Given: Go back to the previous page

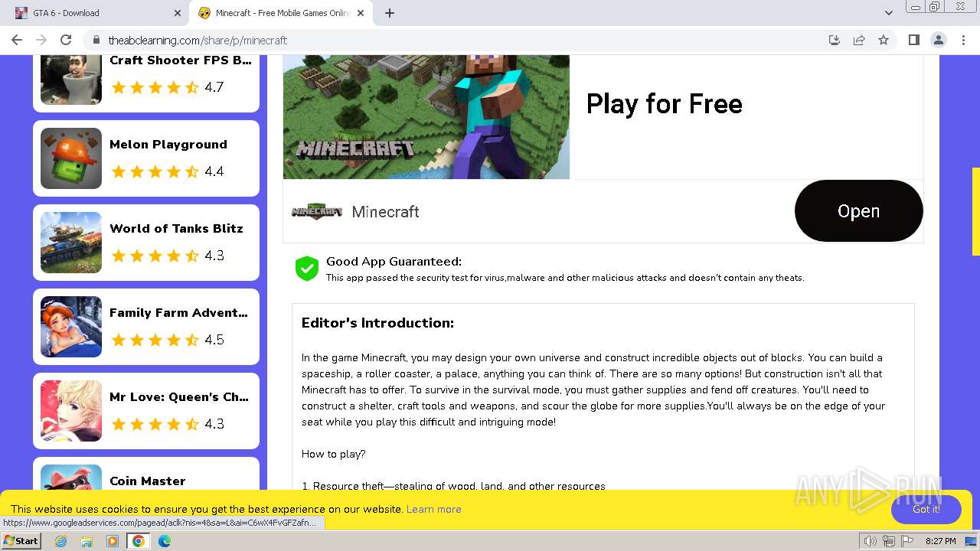Looking at the screenshot, I should pyautogui.click(x=17, y=40).
